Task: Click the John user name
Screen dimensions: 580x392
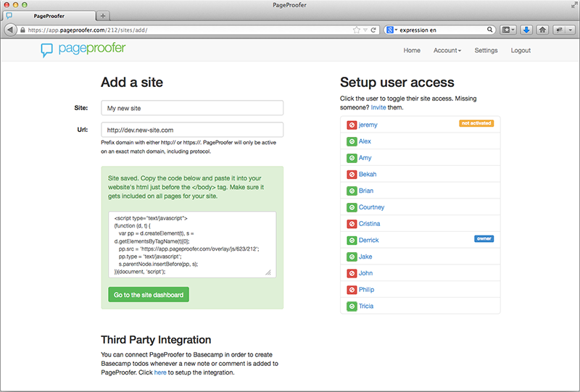Action: coord(366,273)
